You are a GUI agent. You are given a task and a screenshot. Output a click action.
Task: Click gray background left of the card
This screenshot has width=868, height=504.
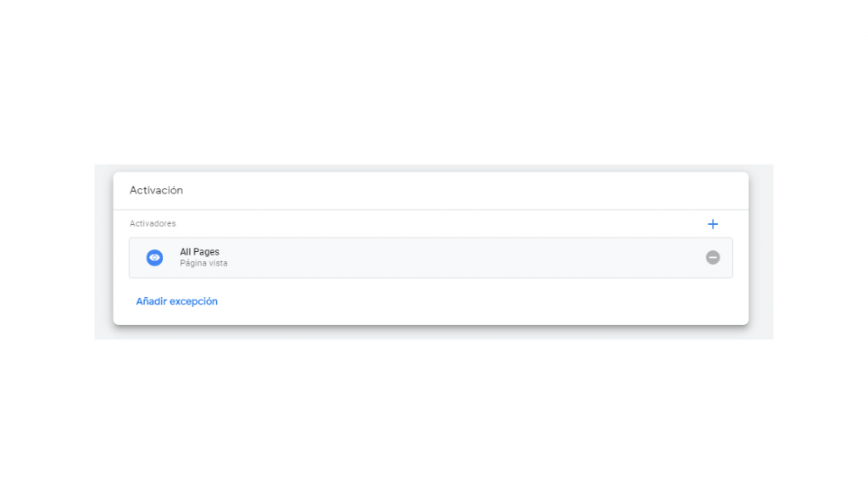[x=103, y=255]
